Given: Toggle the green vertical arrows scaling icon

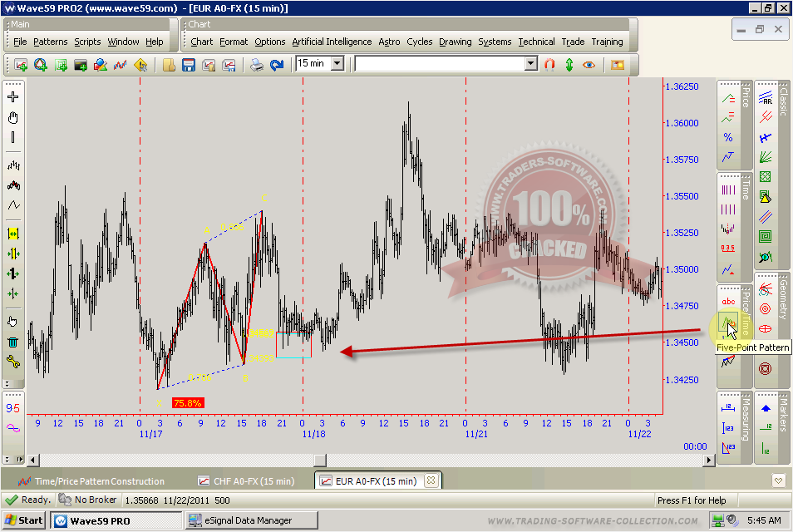Looking at the screenshot, I should [x=569, y=64].
